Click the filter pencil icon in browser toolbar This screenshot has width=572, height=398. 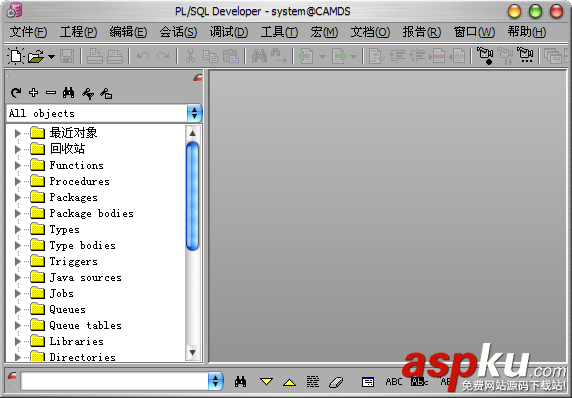[88, 94]
